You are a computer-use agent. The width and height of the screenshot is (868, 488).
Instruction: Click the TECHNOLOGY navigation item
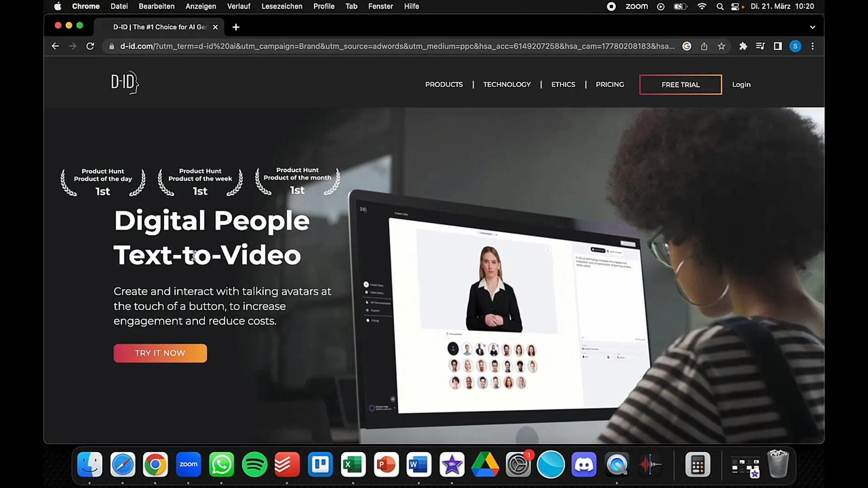507,84
